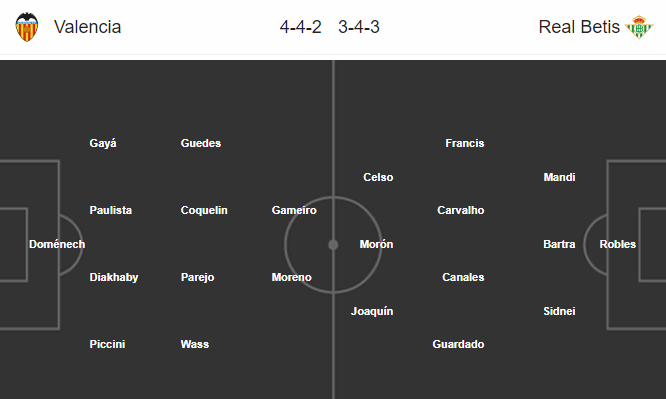Select goalkeeper Doménech on the pitch
Screen dimensions: 666x399
coord(57,244)
